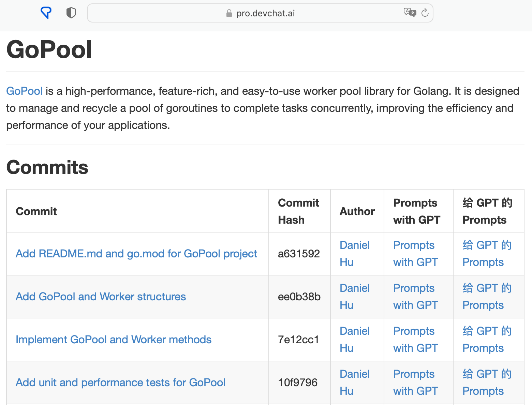Open Prompts with GPT for 10f9796 commit
The height and width of the screenshot is (405, 532).
pos(415,382)
